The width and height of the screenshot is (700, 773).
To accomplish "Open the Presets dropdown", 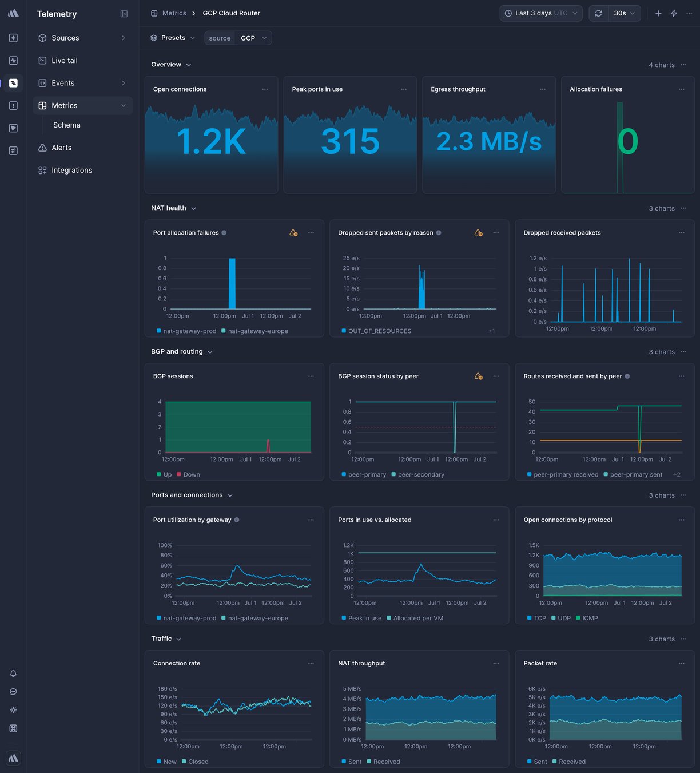I will 173,38.
